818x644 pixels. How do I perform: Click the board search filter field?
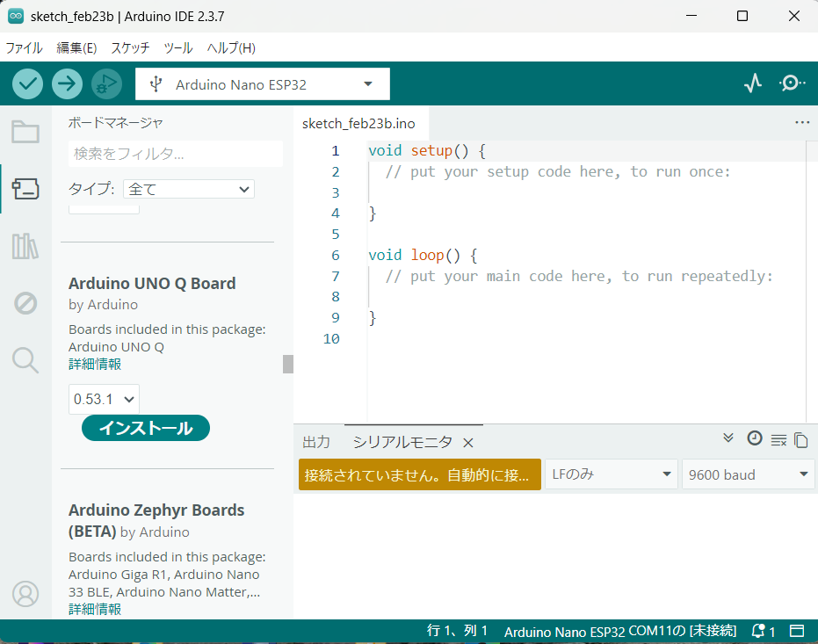pyautogui.click(x=175, y=154)
